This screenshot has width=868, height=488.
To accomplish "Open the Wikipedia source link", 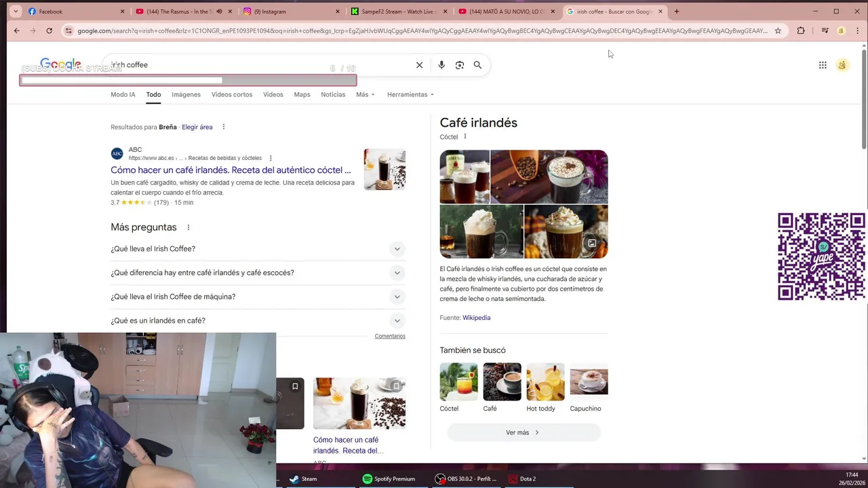I will (x=476, y=317).
